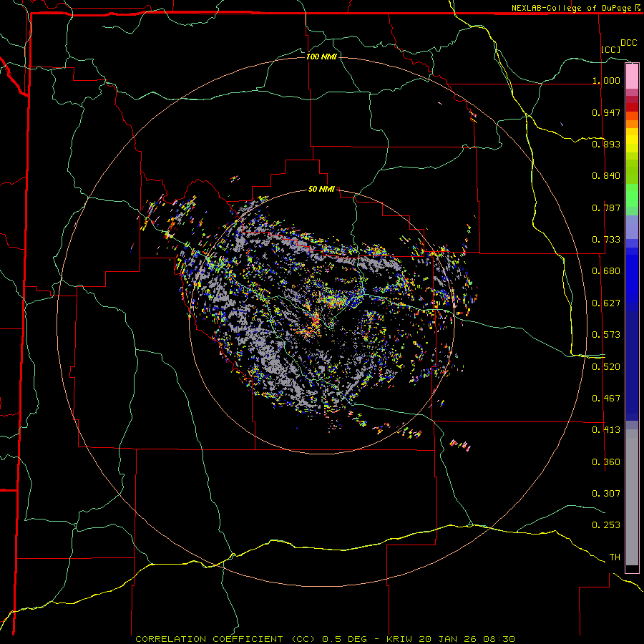Click the TH threshold label on the legend

615,557
